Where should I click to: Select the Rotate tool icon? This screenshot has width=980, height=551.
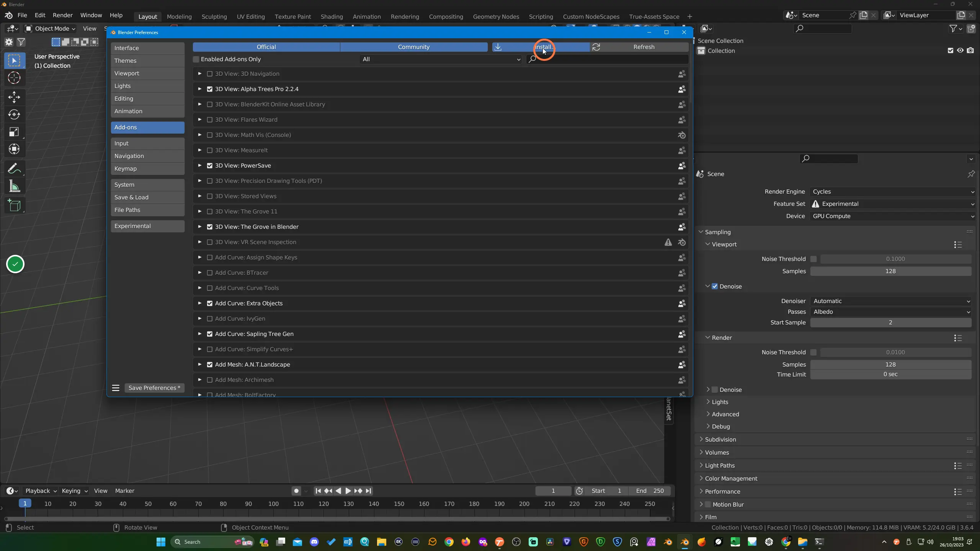[x=14, y=114]
